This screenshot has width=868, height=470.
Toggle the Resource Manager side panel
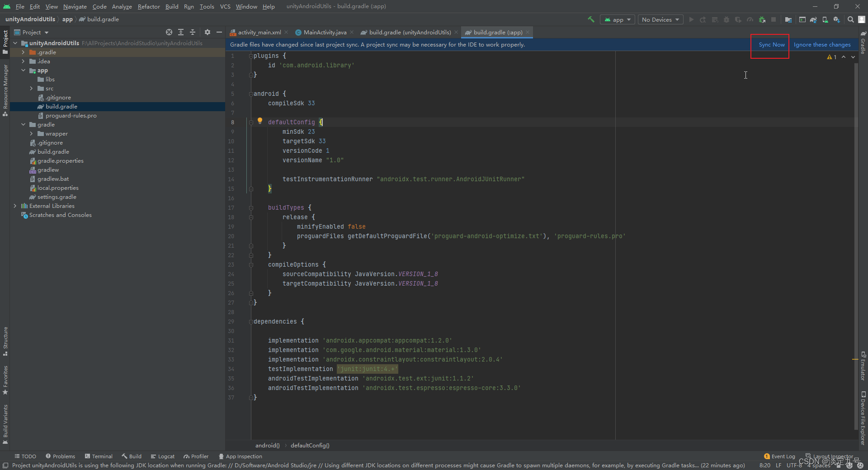[5, 90]
